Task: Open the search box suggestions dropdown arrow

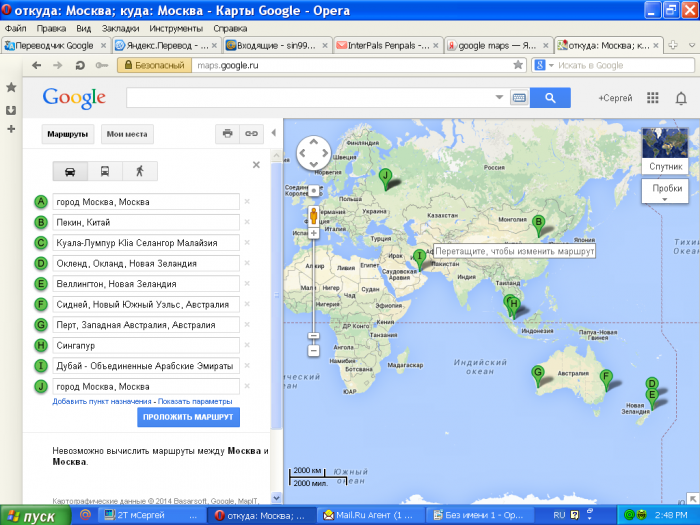Action: tap(499, 98)
